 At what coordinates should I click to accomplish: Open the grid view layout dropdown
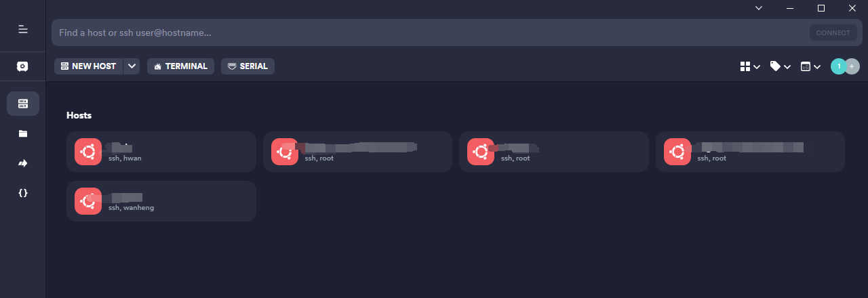(750, 66)
